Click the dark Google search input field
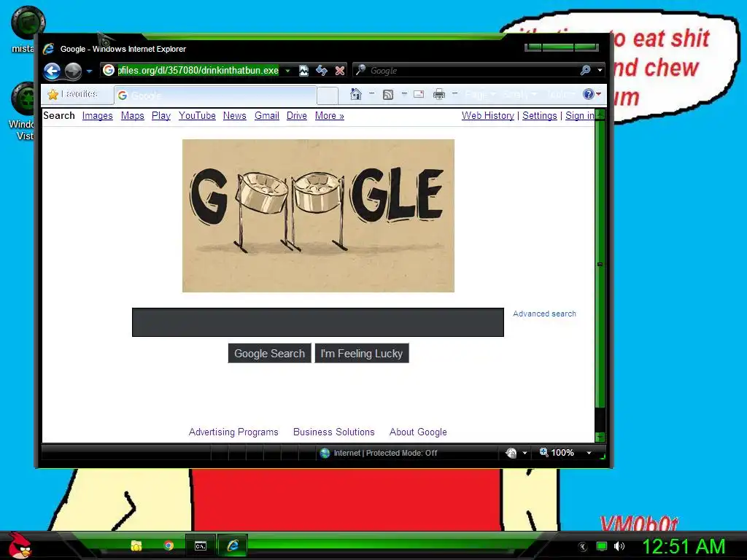747x560 pixels. pos(318,322)
